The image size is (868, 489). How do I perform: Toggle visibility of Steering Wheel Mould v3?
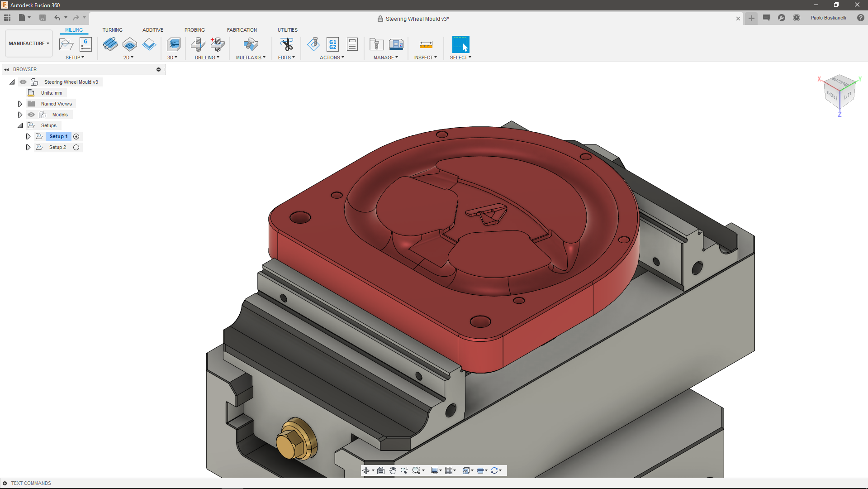click(x=23, y=82)
